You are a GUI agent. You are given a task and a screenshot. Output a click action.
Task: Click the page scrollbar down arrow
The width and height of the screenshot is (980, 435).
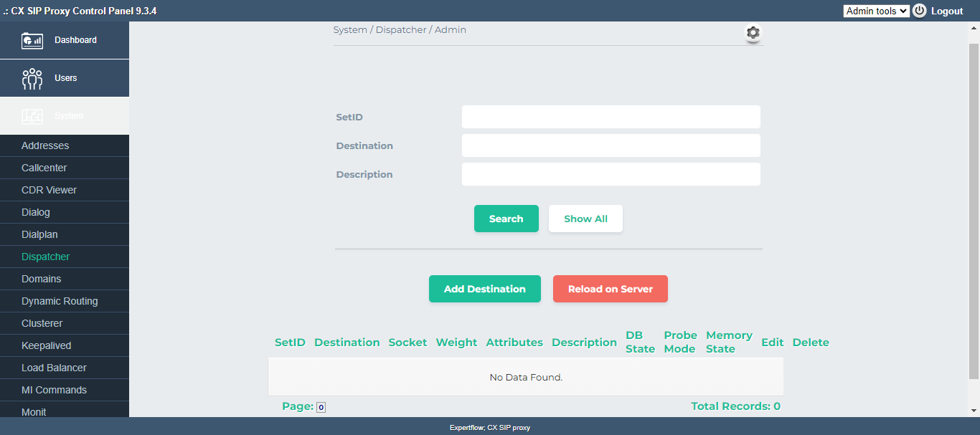tap(974, 411)
